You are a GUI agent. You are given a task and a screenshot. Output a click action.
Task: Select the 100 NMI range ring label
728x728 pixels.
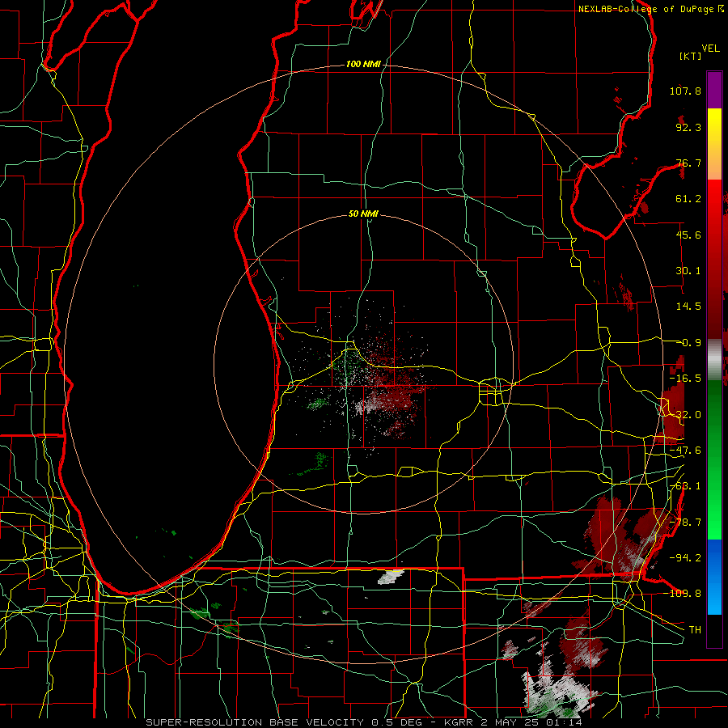[363, 64]
